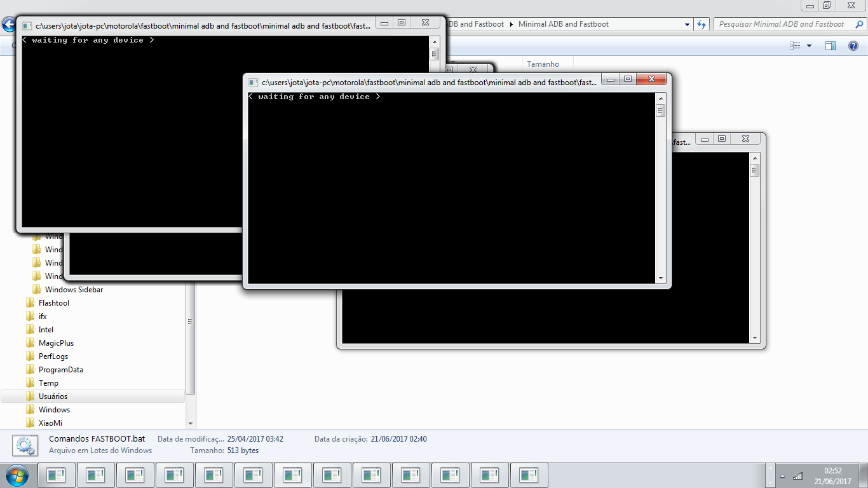Click the Intel folder icon in the tree

tap(31, 330)
